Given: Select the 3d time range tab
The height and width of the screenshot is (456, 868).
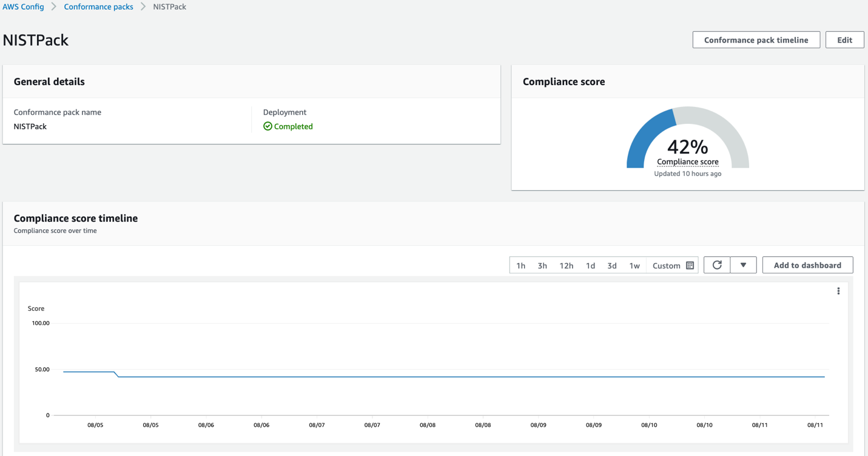Looking at the screenshot, I should (x=611, y=265).
